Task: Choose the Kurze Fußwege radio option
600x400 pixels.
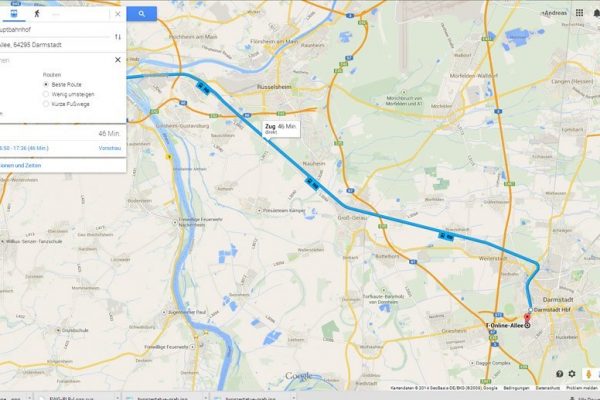Action: (46, 104)
